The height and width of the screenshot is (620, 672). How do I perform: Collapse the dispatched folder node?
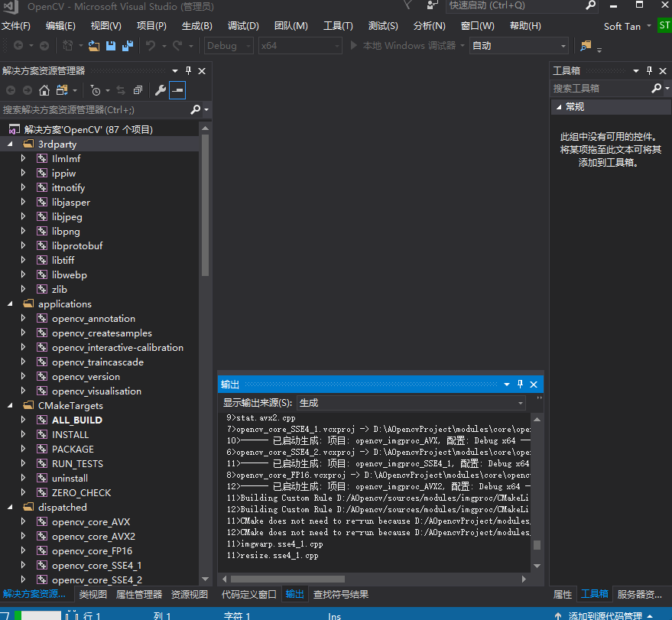(x=10, y=508)
